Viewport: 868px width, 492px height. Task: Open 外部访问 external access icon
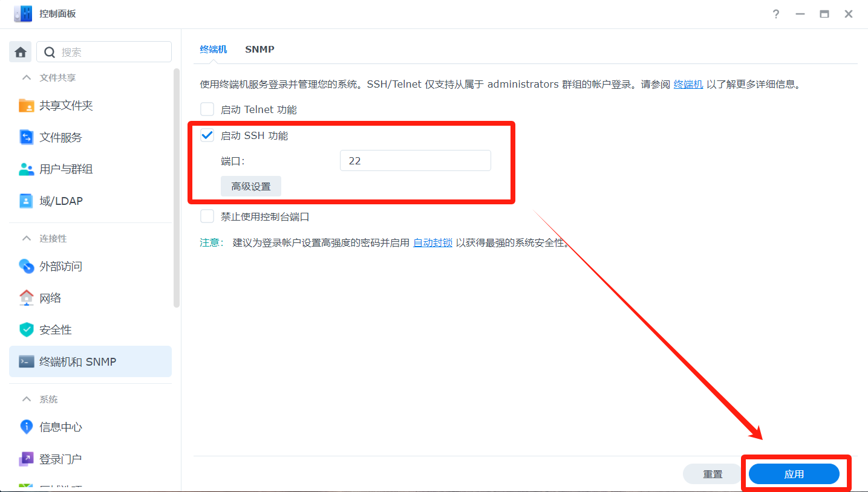pos(26,267)
